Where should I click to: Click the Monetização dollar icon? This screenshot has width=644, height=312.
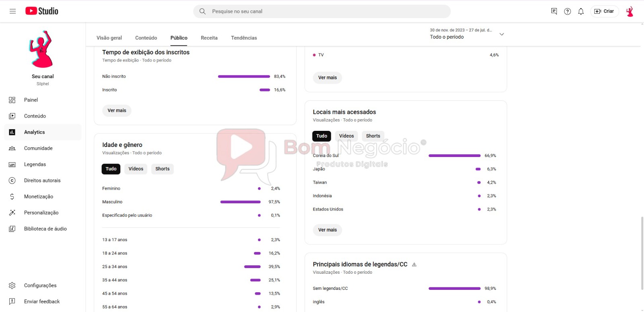[x=12, y=196]
